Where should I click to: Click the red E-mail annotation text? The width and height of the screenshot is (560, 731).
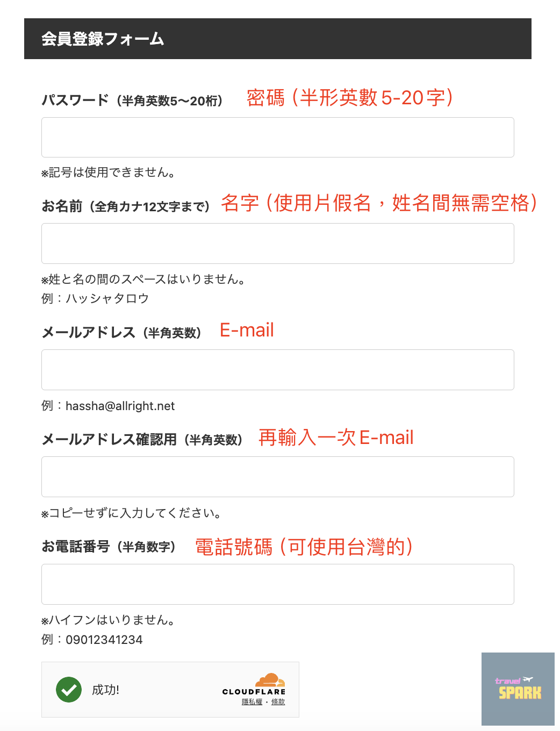point(247,330)
